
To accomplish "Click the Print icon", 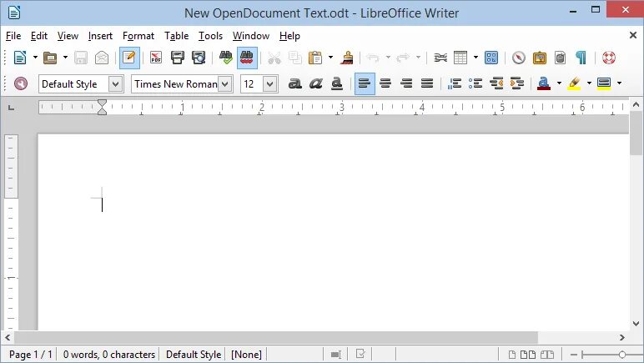I will [178, 58].
